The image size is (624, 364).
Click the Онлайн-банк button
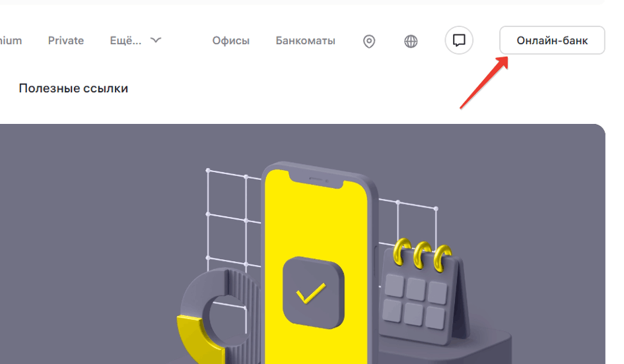coord(552,40)
